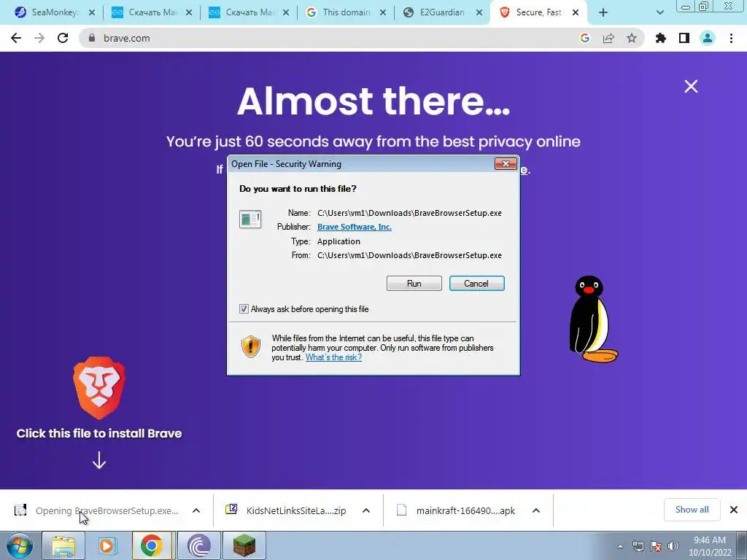
Task: Close the This domain tab
Action: (x=382, y=13)
